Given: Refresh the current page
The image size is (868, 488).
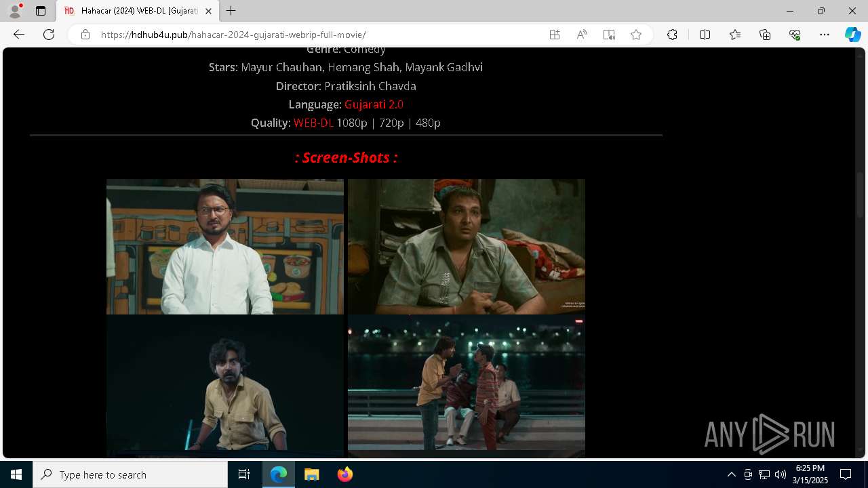Looking at the screenshot, I should coord(49,35).
